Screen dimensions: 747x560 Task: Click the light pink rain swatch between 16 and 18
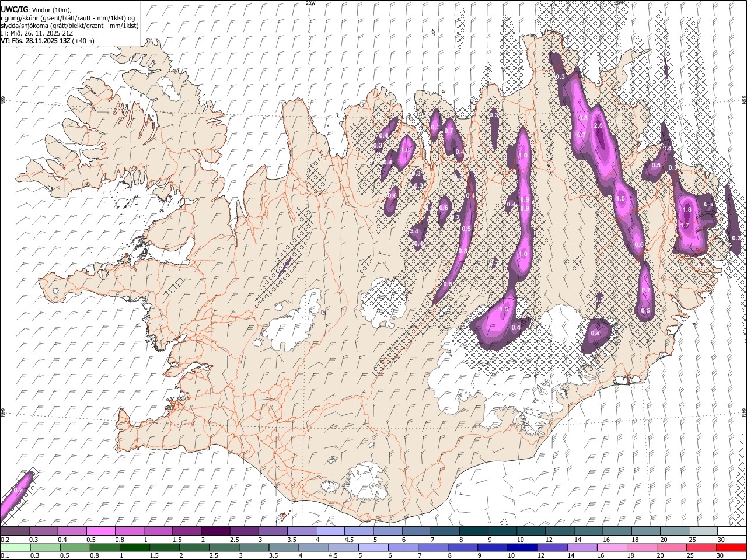pos(611,548)
